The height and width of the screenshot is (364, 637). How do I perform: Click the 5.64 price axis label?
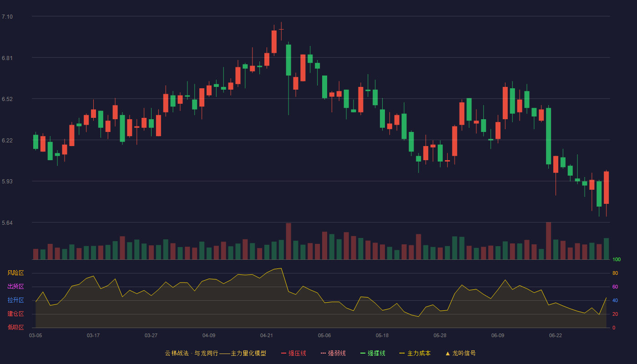click(x=7, y=223)
